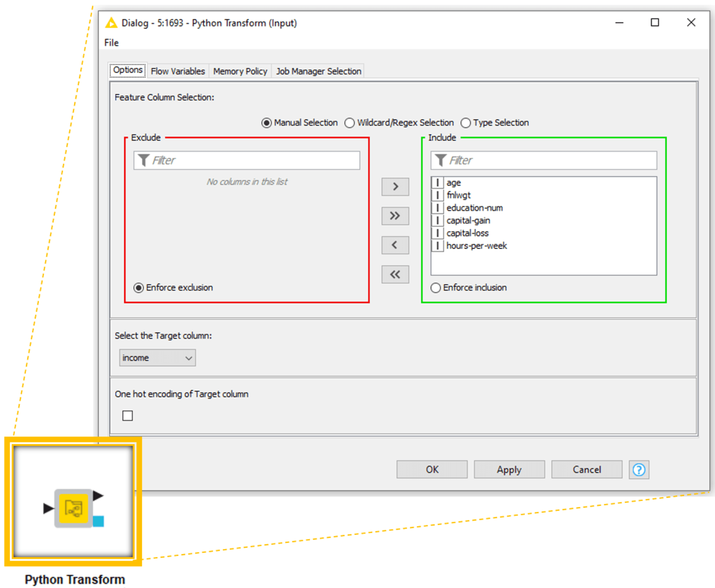The height and width of the screenshot is (588, 715).
Task: Select Manual Selection radio button
Action: [x=266, y=123]
